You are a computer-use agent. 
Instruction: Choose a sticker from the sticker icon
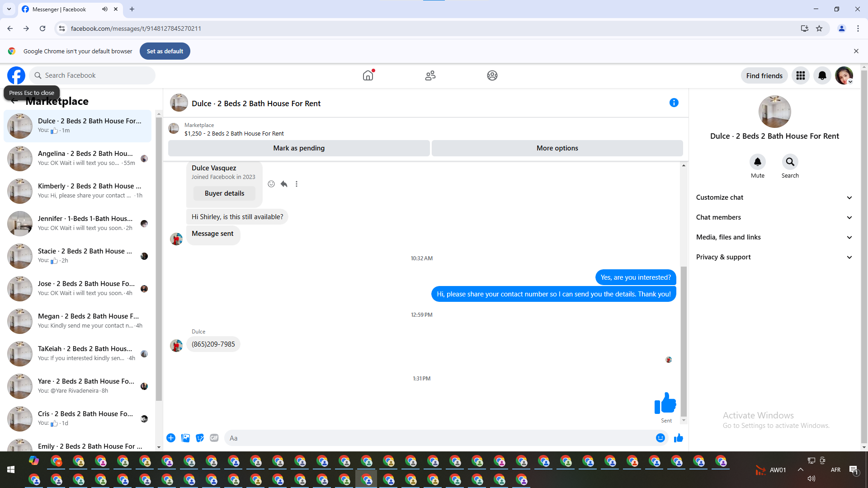click(x=200, y=438)
